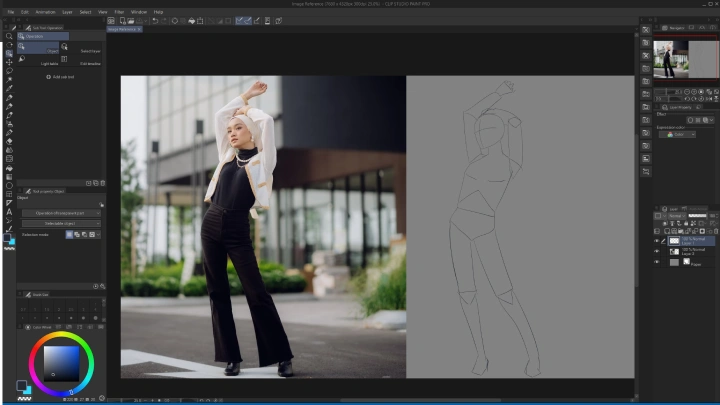This screenshot has height=405, width=720.
Task: Open the save dropdown arrow in command bar
Action: coord(146,21)
